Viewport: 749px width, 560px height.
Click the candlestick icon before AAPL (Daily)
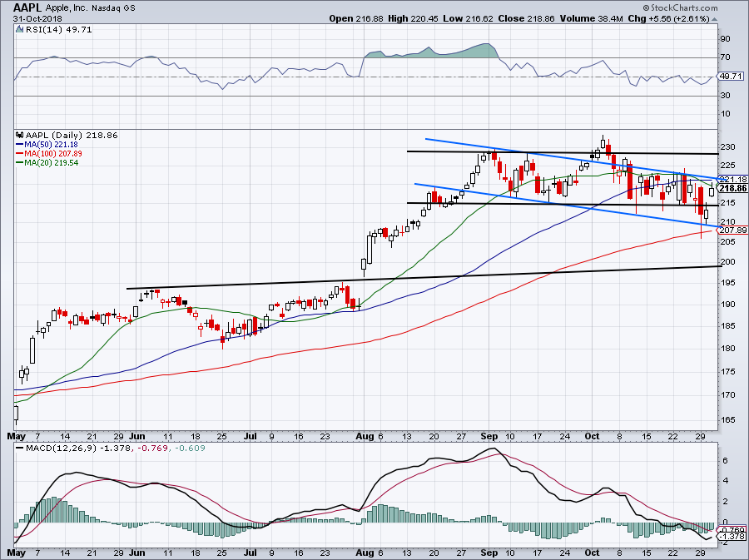20,135
